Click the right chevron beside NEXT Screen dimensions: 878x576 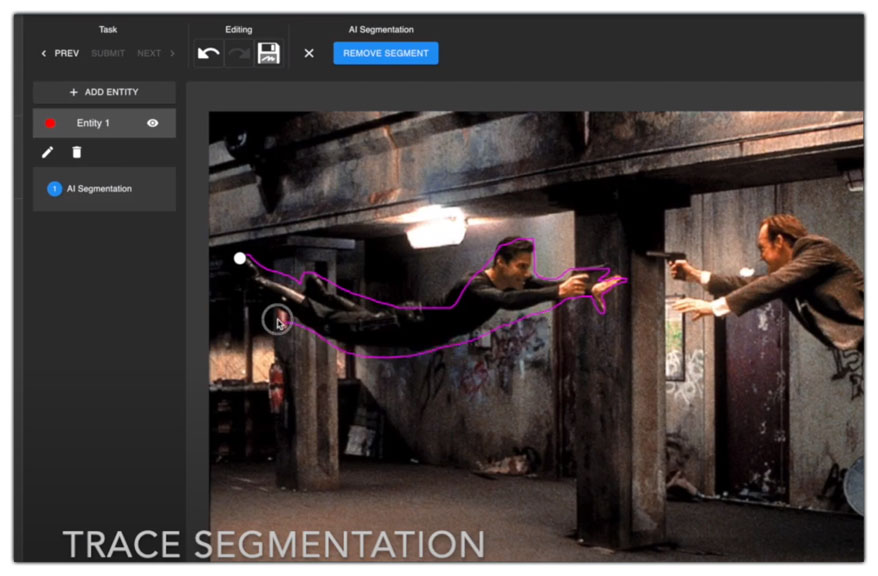tap(172, 53)
